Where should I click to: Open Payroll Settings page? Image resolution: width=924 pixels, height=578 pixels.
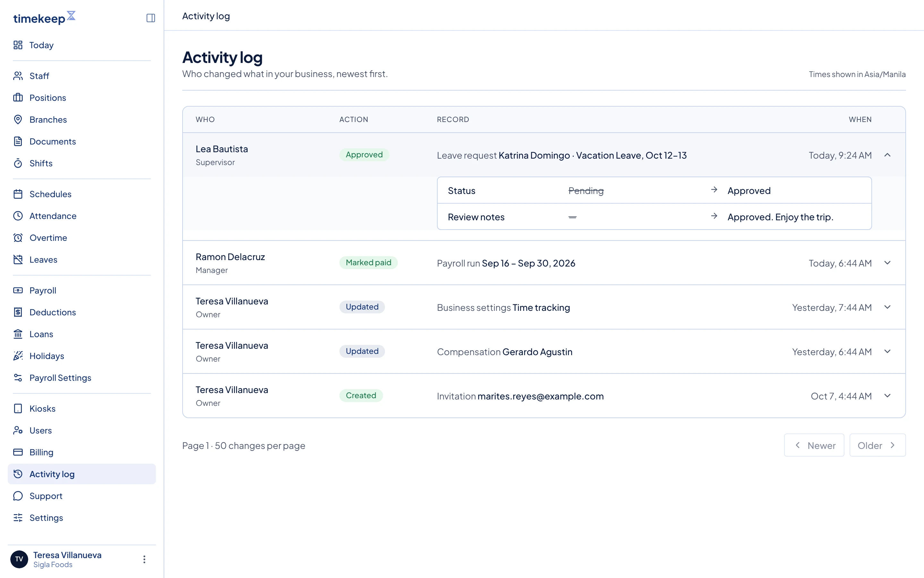click(82, 377)
